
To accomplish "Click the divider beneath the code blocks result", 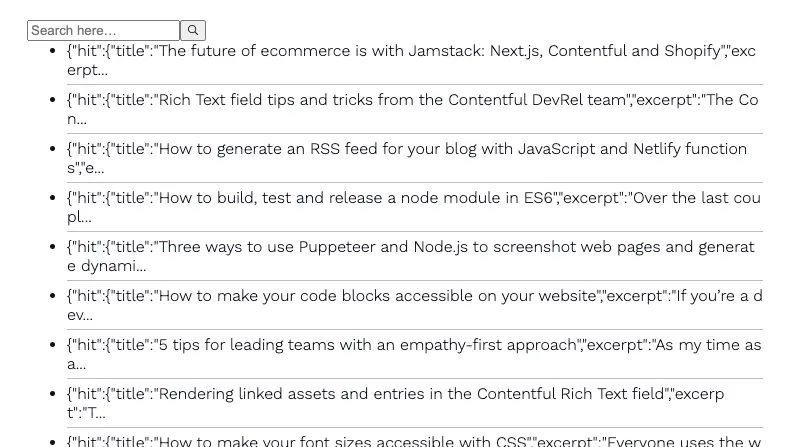I will [x=415, y=329].
